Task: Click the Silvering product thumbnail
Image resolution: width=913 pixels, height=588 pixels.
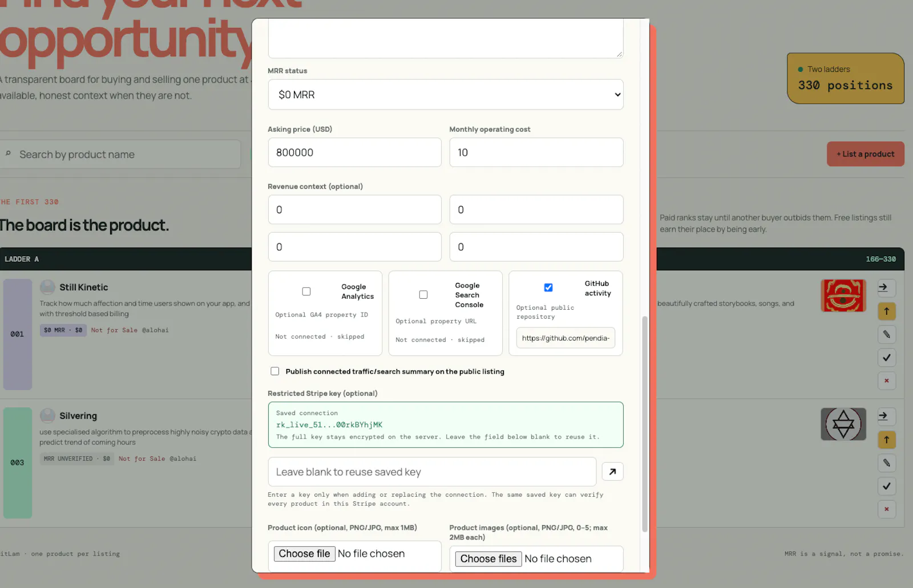Action: click(x=843, y=424)
